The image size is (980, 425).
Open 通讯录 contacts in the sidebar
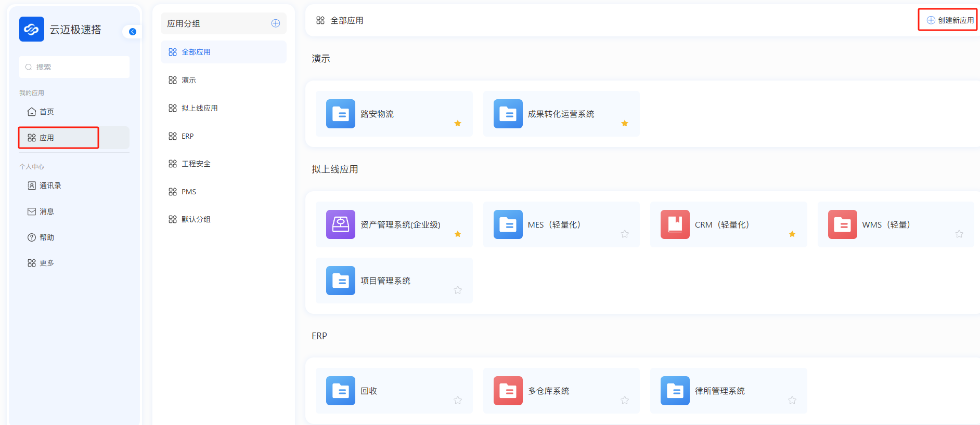(50, 185)
